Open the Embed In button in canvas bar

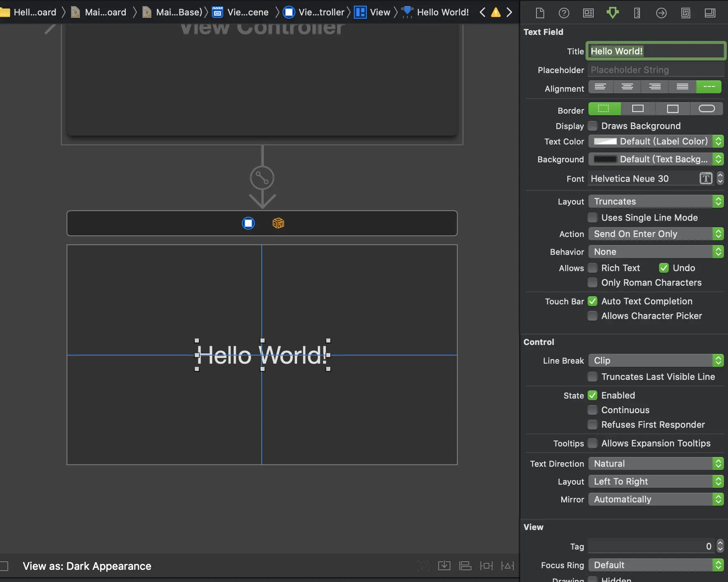(x=444, y=566)
